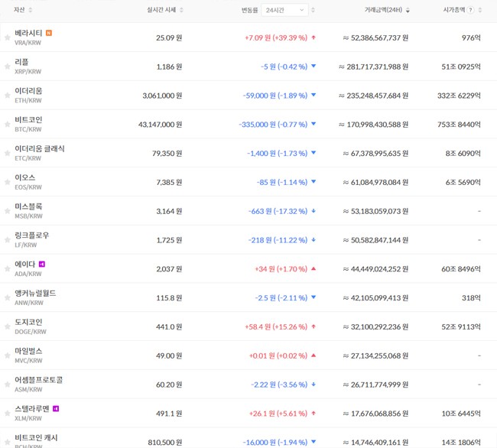Favorite the 베라시티 VRA/KRW star
Screen dimensions: 497x448
point(7,37)
